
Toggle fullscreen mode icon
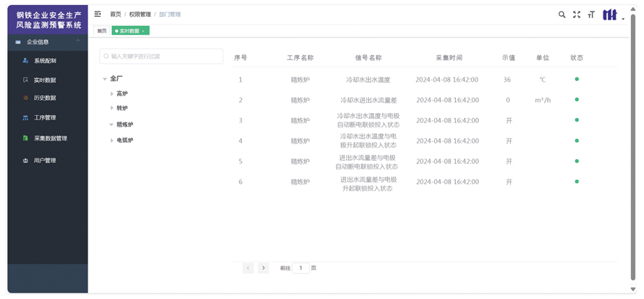point(577,14)
